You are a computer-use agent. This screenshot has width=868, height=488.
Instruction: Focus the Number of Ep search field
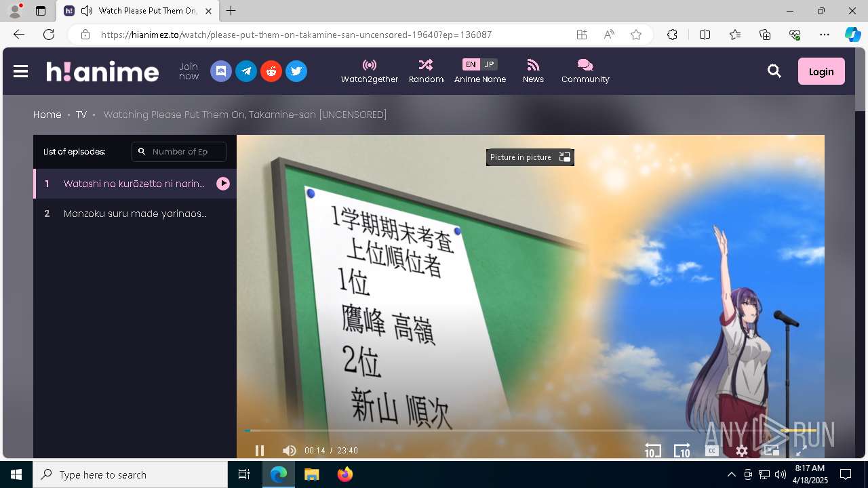(179, 152)
